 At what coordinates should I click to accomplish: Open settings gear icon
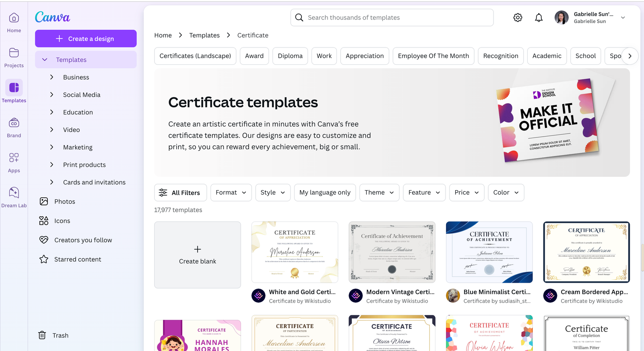point(518,18)
